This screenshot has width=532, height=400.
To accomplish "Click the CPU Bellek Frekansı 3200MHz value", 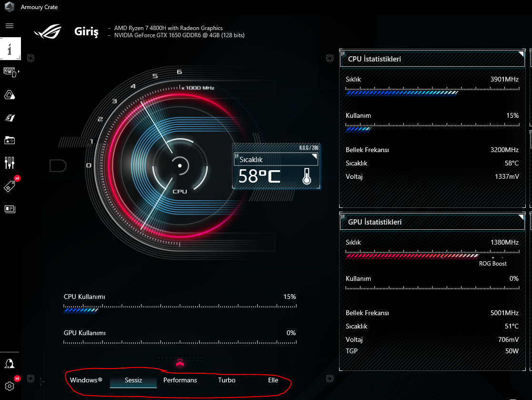I will [504, 150].
